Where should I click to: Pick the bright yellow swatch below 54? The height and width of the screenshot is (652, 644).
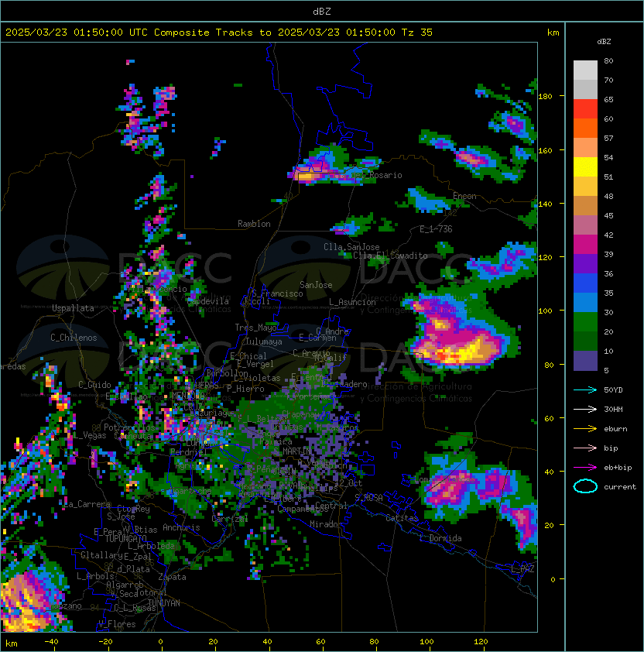click(x=585, y=166)
